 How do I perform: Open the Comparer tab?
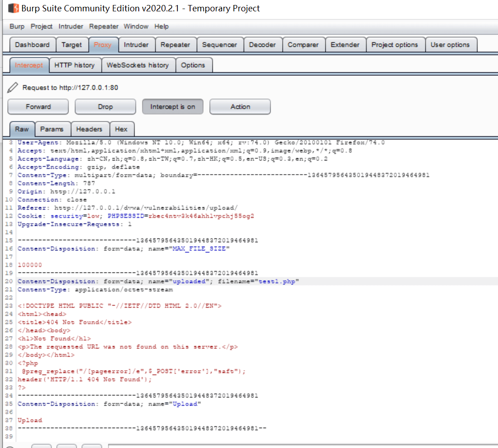(303, 44)
